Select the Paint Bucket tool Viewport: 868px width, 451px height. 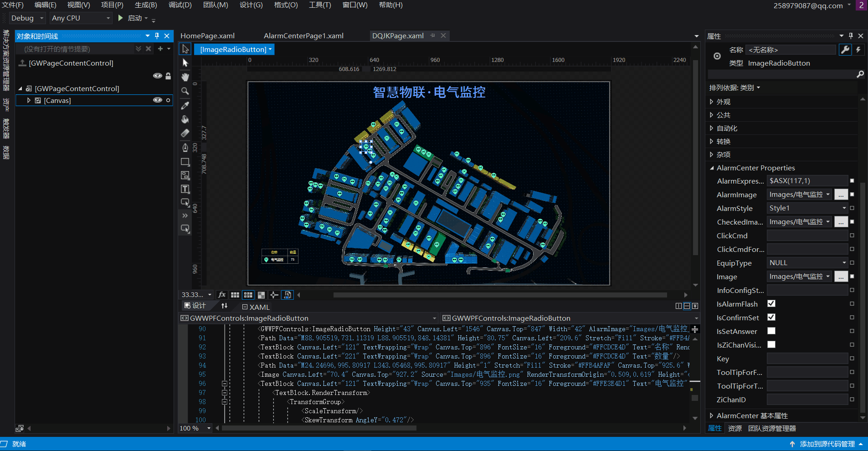(185, 119)
